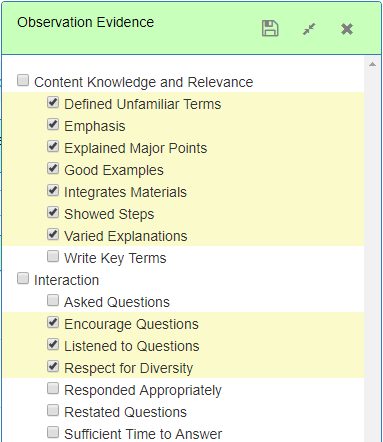Image resolution: width=383 pixels, height=442 pixels.
Task: Uncheck Defined Unfamiliar Terms
Action: pos(53,102)
